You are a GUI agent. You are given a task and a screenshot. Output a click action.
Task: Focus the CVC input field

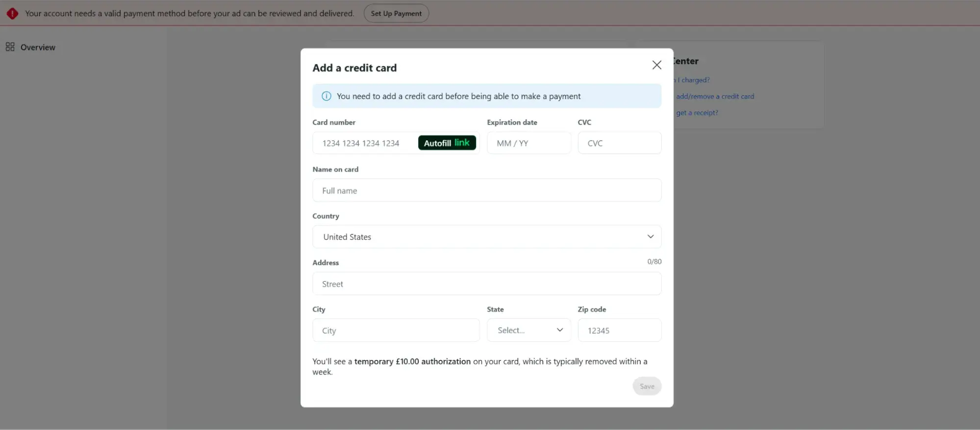[x=619, y=143]
